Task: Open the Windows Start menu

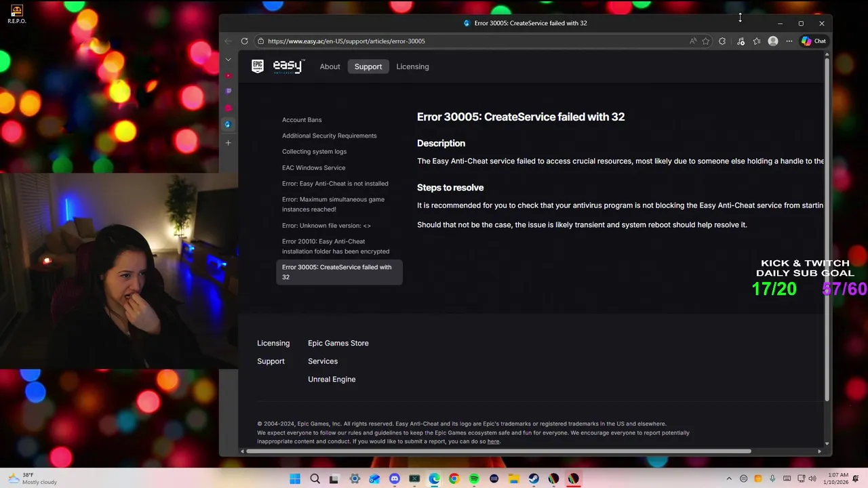Action: pyautogui.click(x=295, y=479)
